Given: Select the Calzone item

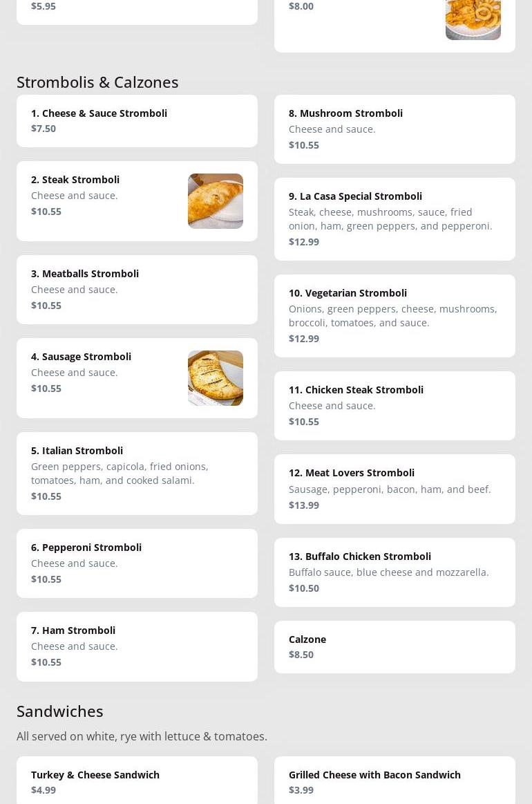Looking at the screenshot, I should (x=395, y=647).
